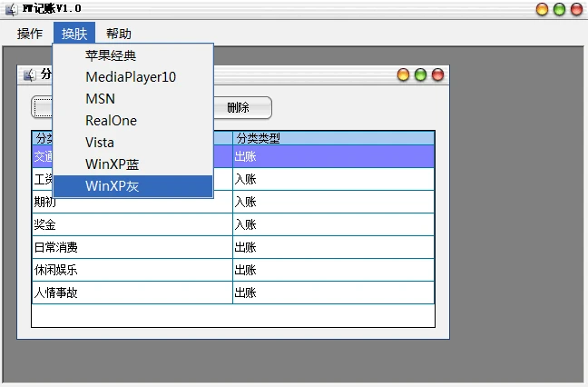
Task: Click the green maximize button of the inner window
Action: point(420,74)
